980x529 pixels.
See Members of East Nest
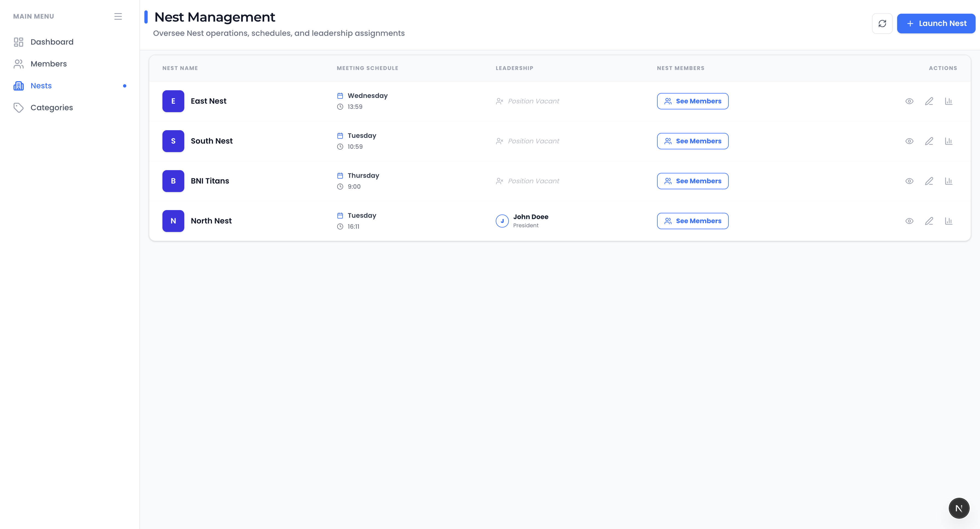692,101
